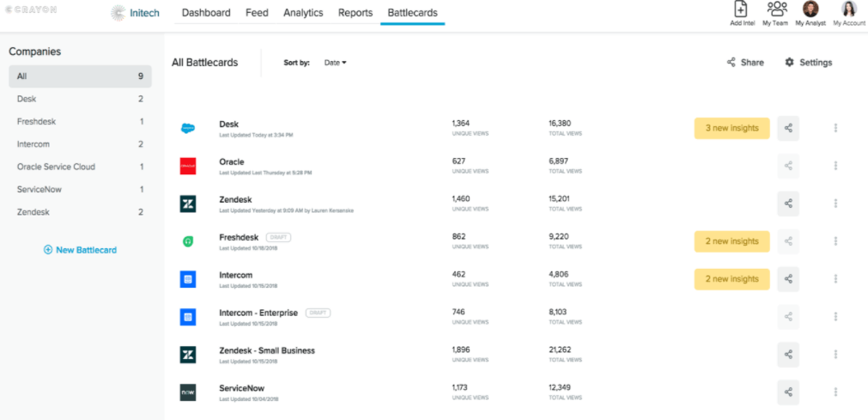Open the Analytics tab
This screenshot has height=420, width=868.
pos(303,13)
